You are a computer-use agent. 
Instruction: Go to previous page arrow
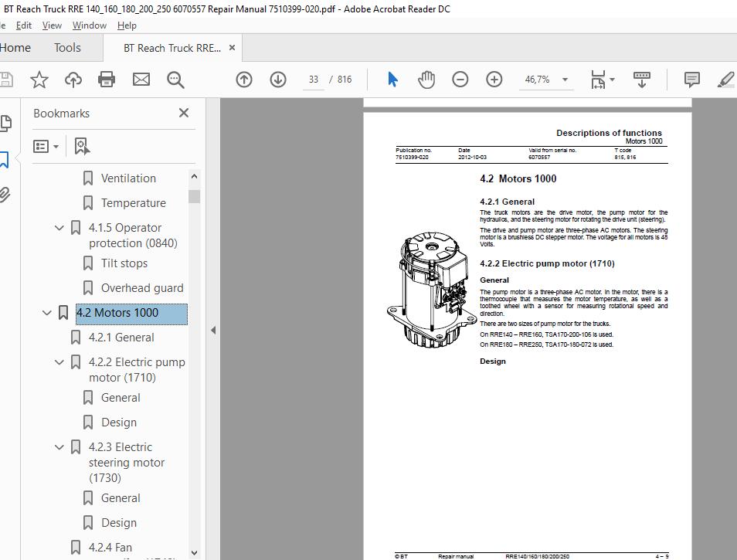click(244, 80)
